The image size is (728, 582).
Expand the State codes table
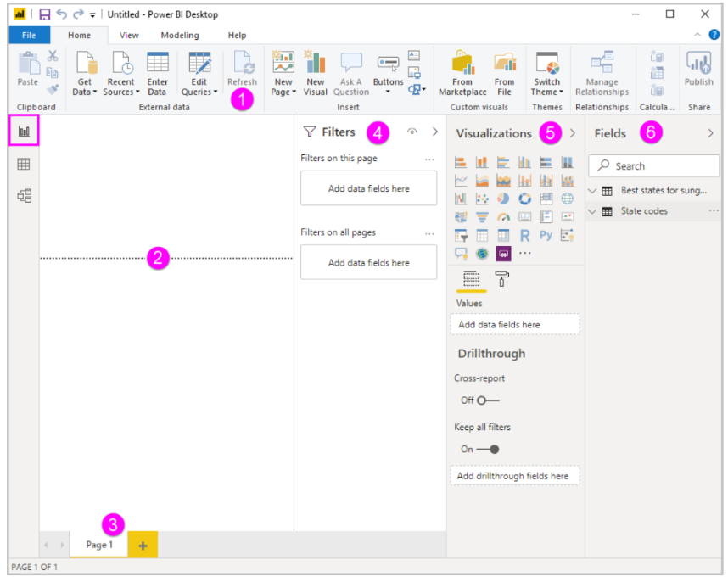pos(592,211)
